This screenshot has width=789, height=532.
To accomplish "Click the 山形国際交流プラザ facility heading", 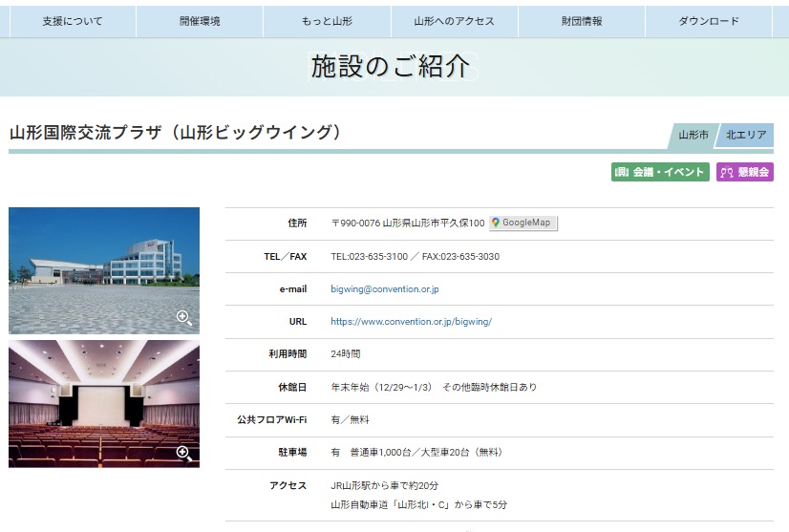I will (176, 133).
